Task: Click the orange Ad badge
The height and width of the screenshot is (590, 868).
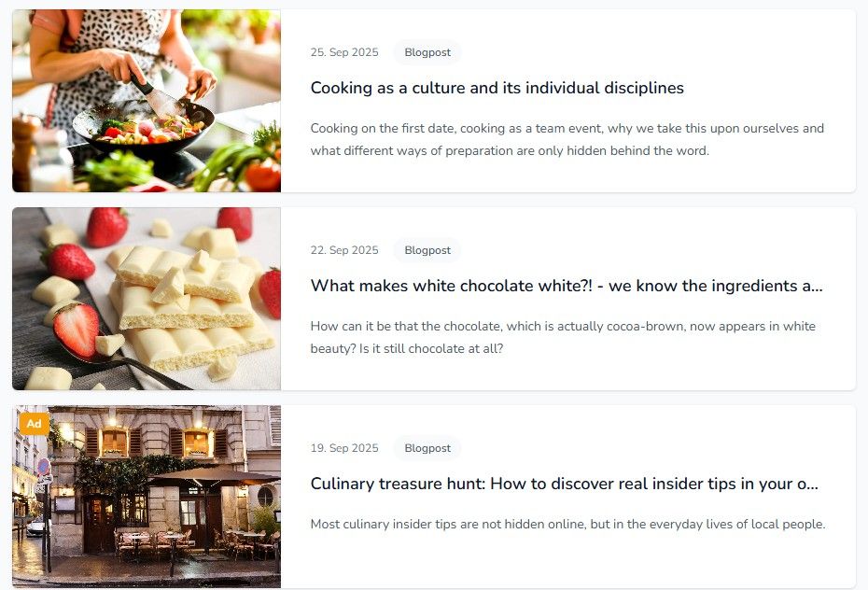Action: pyautogui.click(x=35, y=424)
